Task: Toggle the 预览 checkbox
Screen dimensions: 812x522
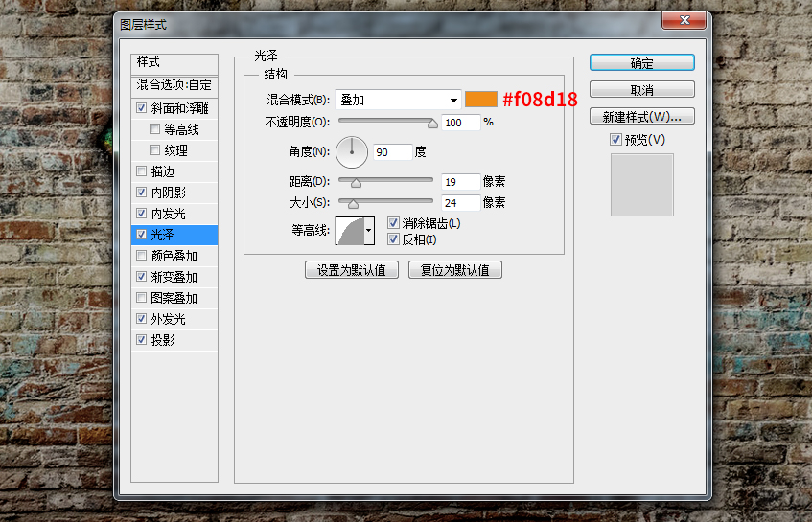Action: tap(615, 140)
